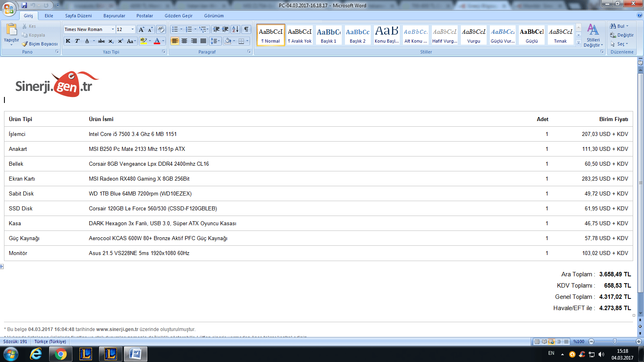Apply the Aralık Yok style
Viewport: 644px width, 362px height.
[x=299, y=35]
